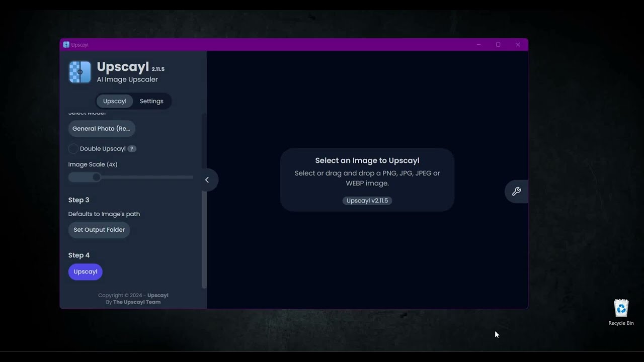
Task: Click The Upscayl Team credit text
Action: tap(137, 302)
